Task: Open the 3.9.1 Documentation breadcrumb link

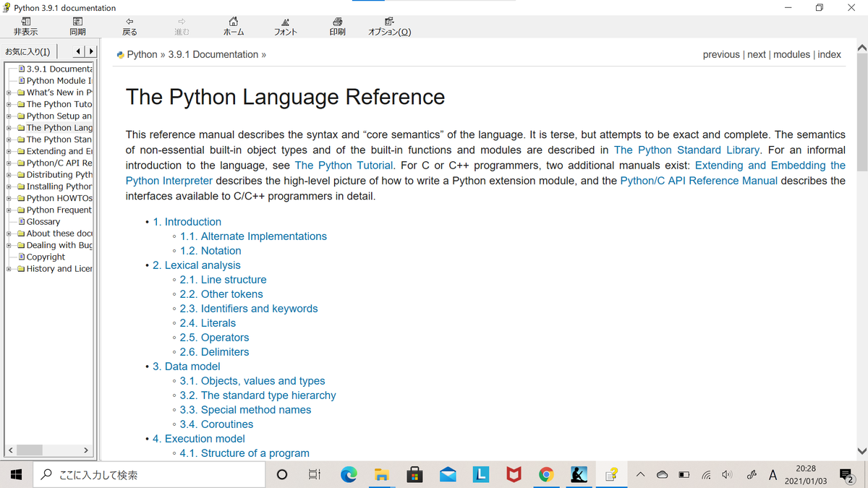Action: [x=213, y=54]
